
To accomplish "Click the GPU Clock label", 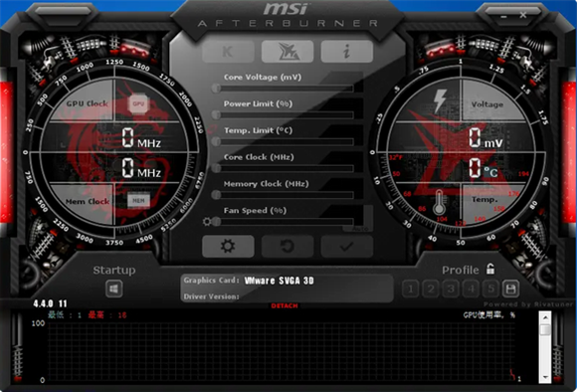I will click(x=88, y=103).
